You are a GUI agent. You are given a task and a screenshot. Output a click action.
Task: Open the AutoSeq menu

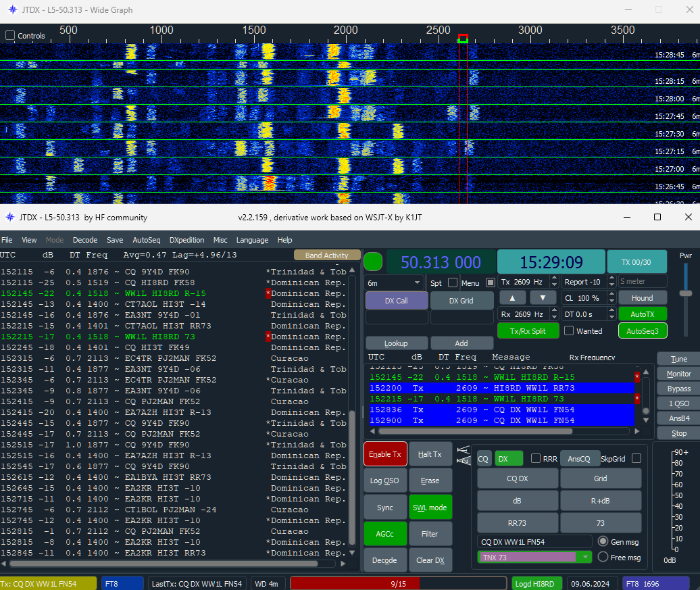(146, 240)
